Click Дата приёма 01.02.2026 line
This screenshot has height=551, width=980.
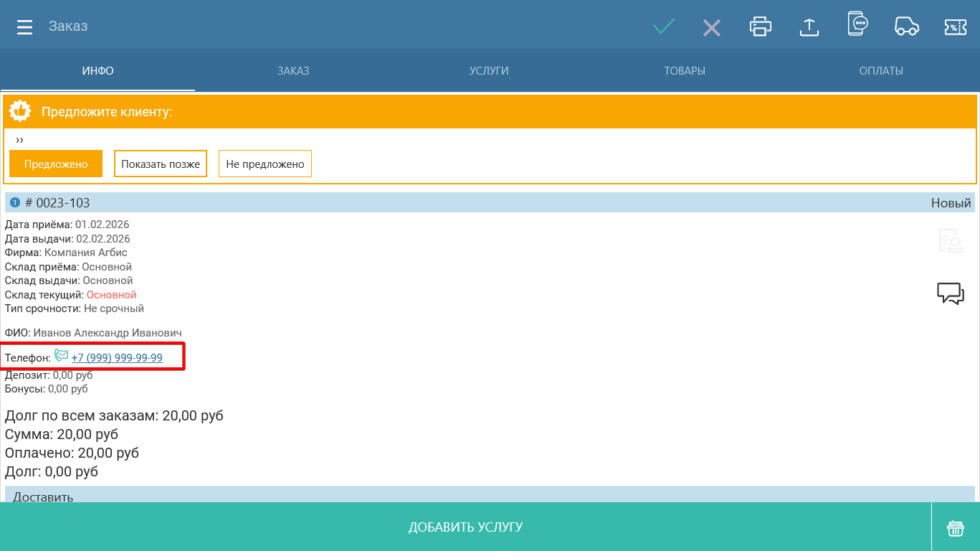pos(67,225)
